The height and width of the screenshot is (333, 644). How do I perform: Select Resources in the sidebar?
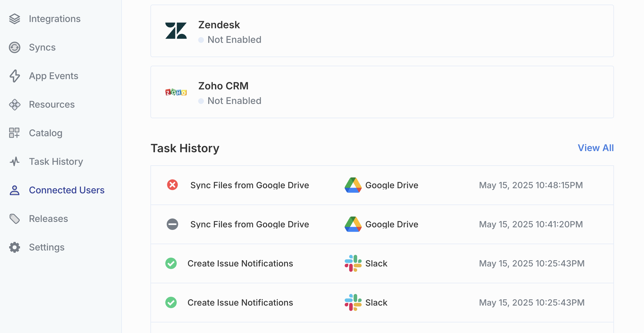point(52,105)
